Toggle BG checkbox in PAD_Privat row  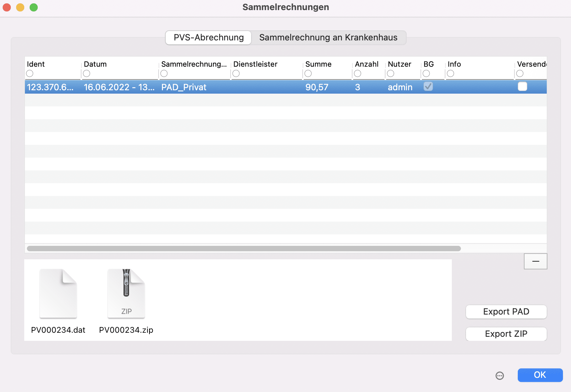pyautogui.click(x=428, y=87)
